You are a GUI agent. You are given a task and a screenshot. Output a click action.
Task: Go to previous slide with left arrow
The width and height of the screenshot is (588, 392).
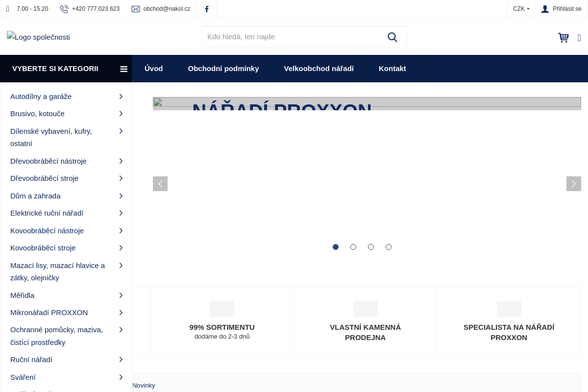point(160,184)
